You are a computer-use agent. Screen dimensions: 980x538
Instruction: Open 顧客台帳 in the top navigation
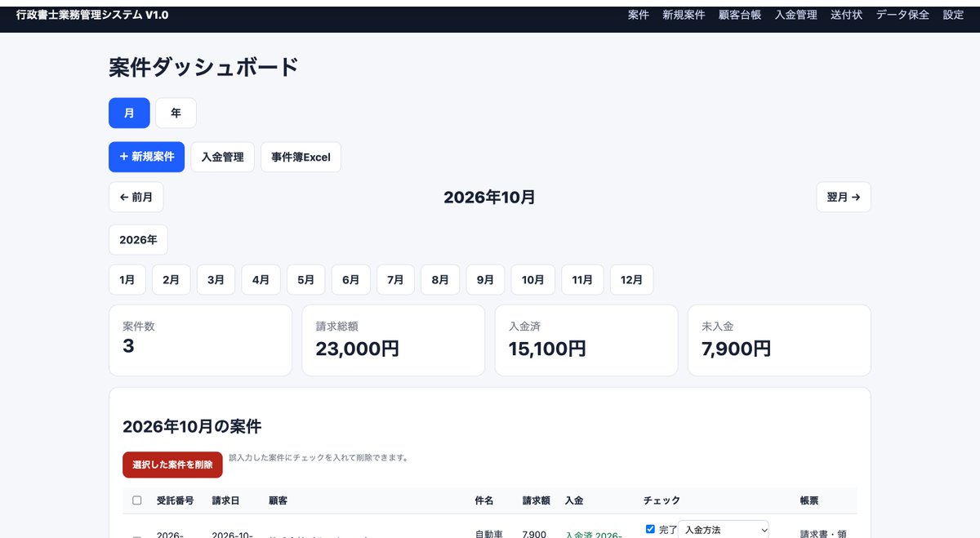click(x=740, y=15)
